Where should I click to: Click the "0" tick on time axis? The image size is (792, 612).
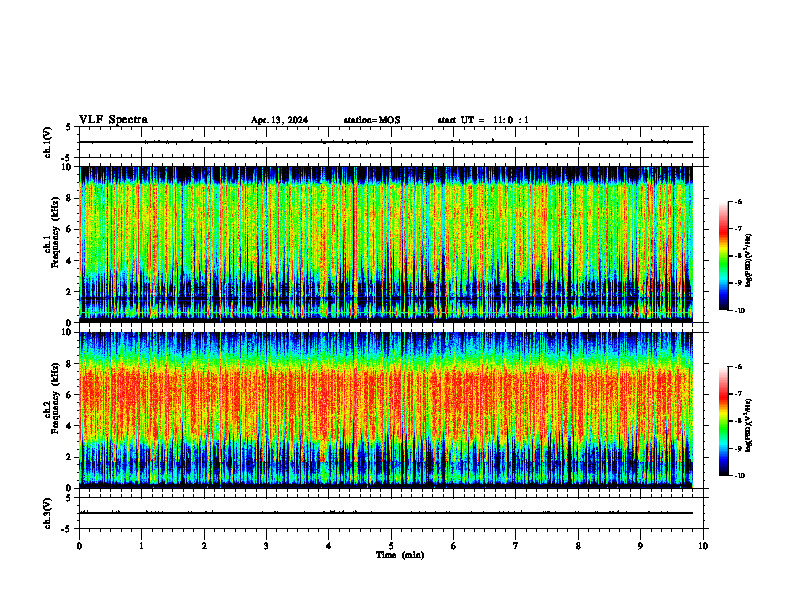click(79, 546)
